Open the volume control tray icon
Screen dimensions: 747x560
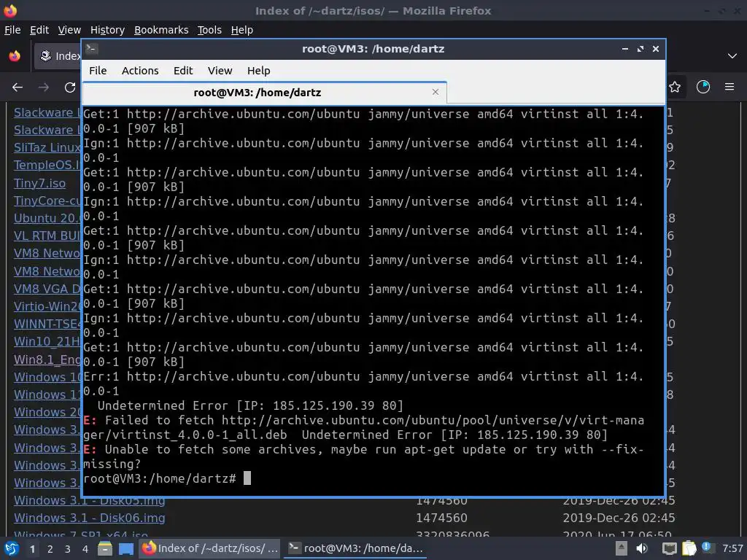coord(642,548)
